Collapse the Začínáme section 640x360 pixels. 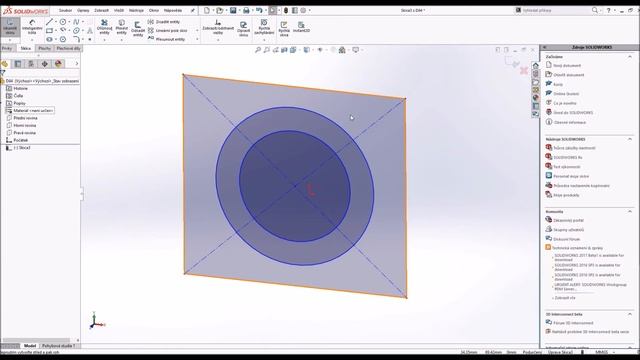630,57
